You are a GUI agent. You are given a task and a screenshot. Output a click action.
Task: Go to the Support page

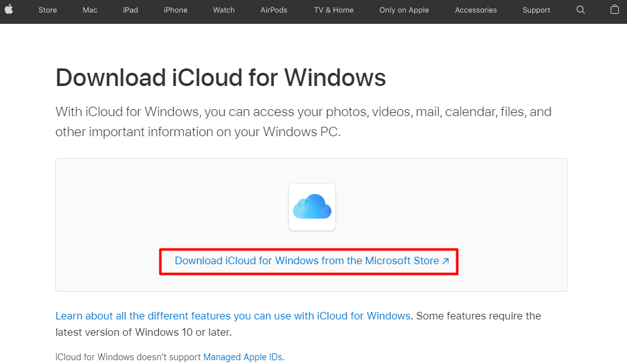point(536,10)
